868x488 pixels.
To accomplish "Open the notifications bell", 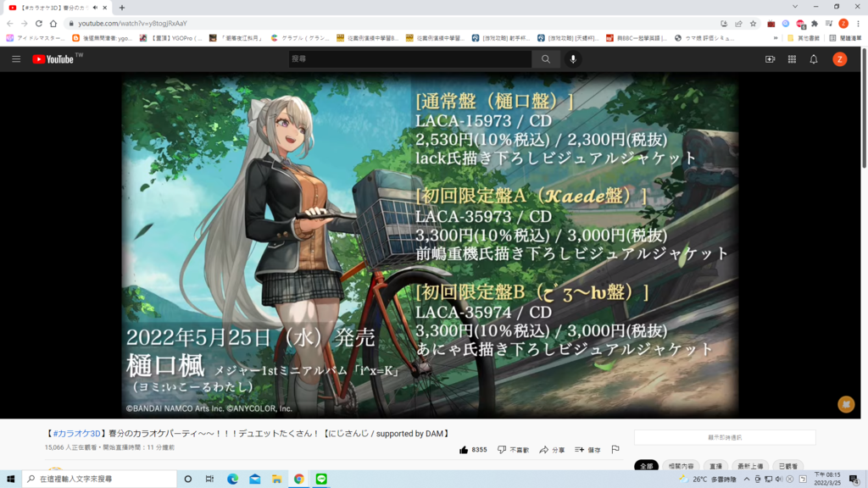I will [814, 59].
